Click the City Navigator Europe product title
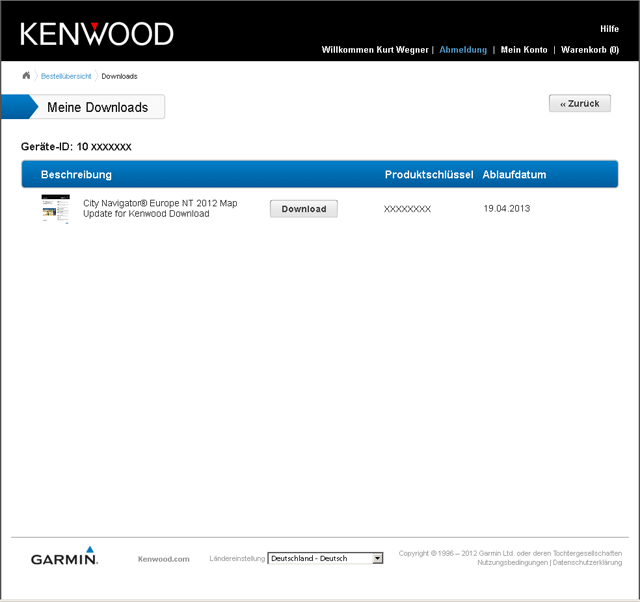Image resolution: width=640 pixels, height=602 pixels. pos(160,208)
